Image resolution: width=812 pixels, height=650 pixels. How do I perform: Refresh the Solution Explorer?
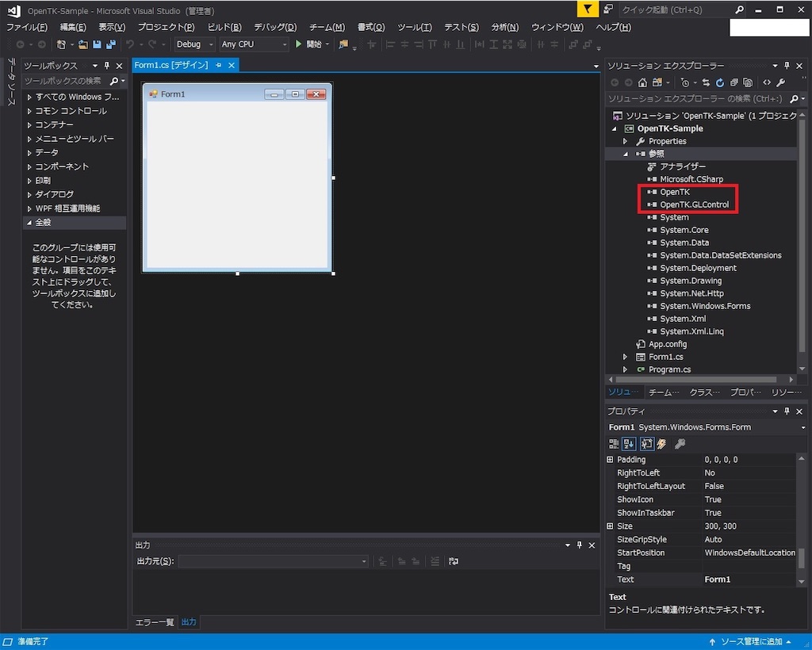click(720, 82)
